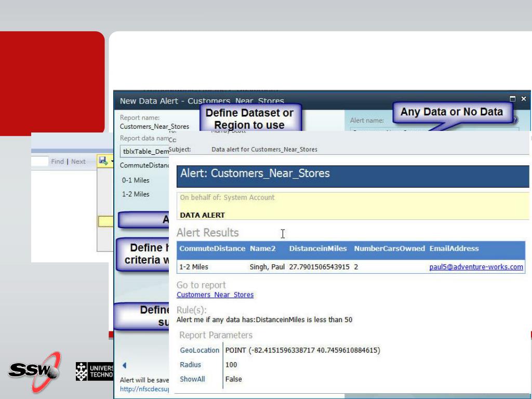The width and height of the screenshot is (532, 399).
Task: Click the Alert Results heading
Action: [x=208, y=233]
